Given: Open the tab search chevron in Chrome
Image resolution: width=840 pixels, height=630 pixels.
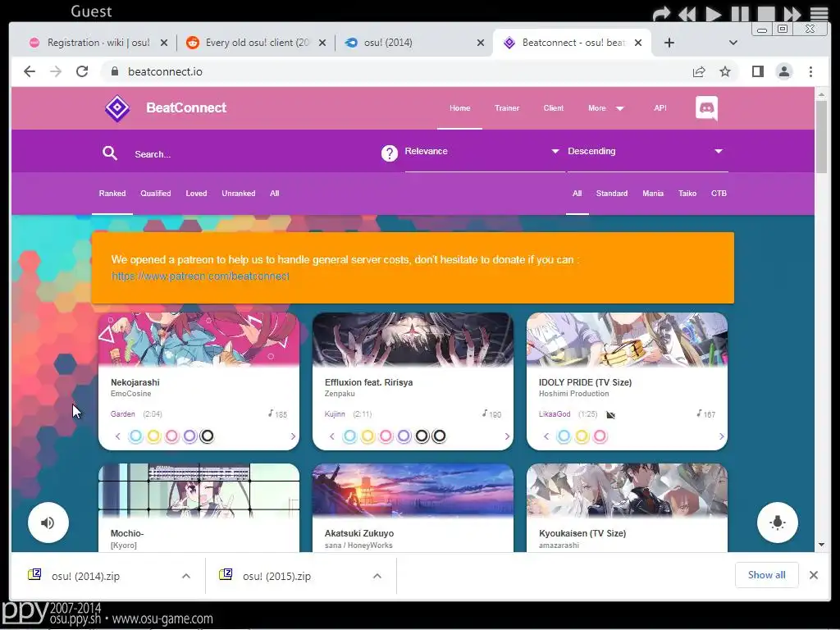Looking at the screenshot, I should [733, 43].
